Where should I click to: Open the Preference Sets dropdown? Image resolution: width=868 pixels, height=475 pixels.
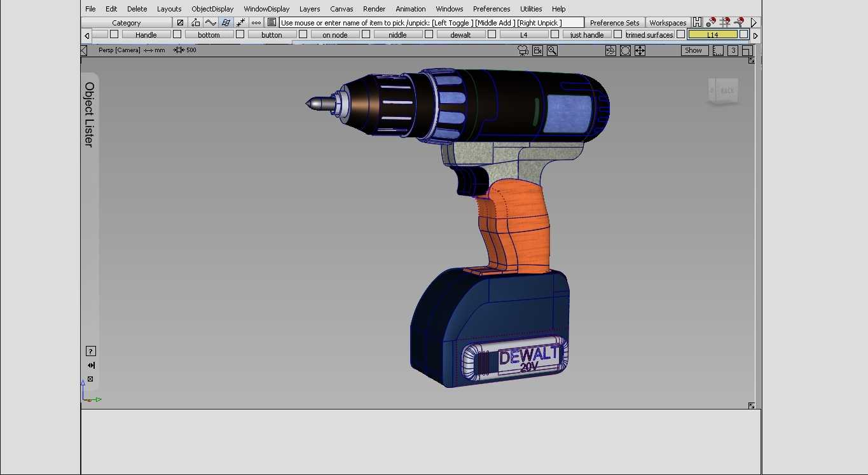coord(614,22)
